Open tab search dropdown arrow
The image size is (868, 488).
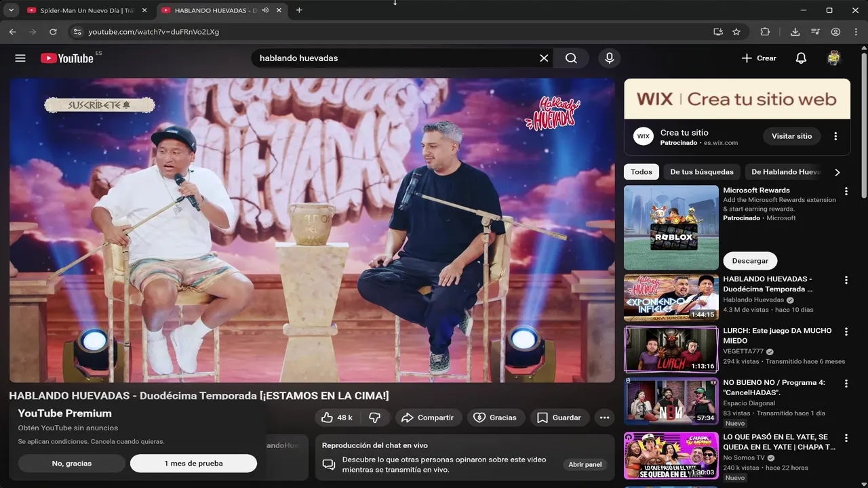click(x=11, y=10)
